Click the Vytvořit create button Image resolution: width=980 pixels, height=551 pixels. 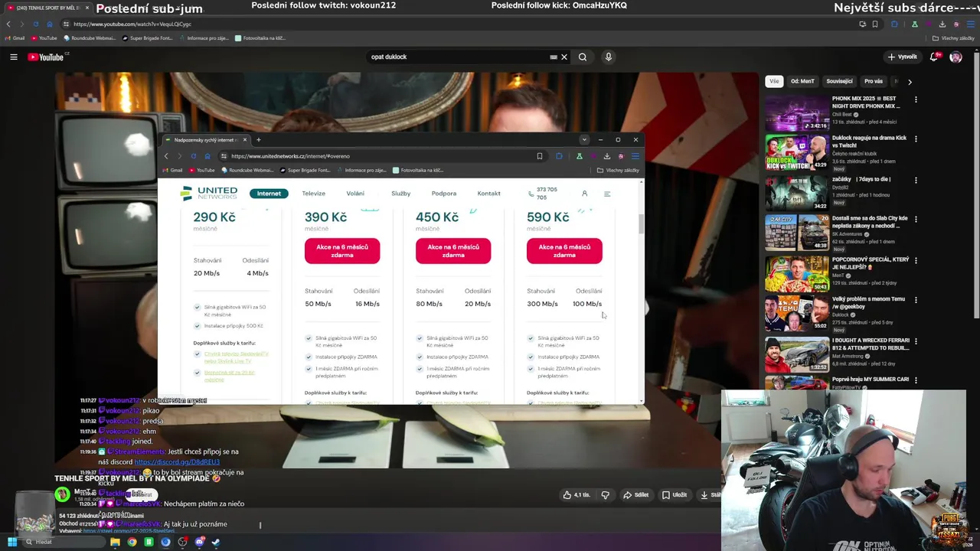[x=902, y=57]
